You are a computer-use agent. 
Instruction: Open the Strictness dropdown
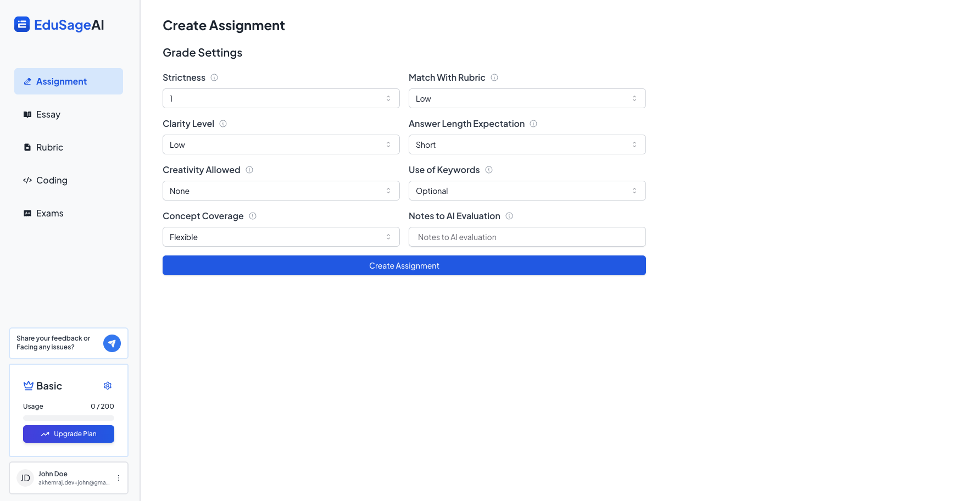pyautogui.click(x=281, y=98)
